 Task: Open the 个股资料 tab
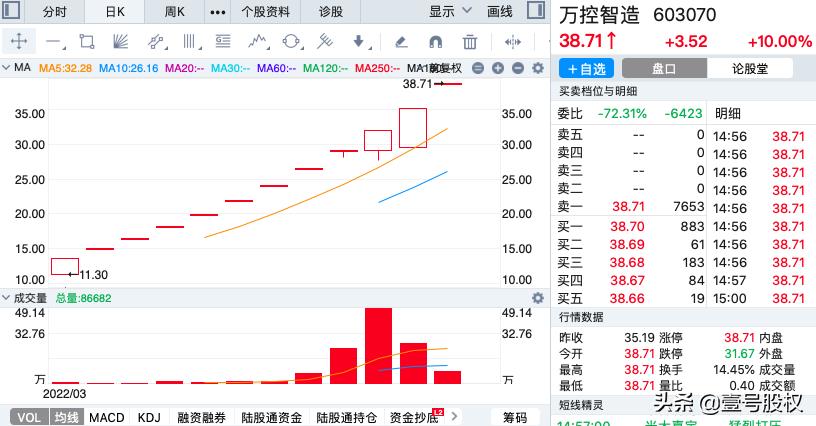point(265,11)
